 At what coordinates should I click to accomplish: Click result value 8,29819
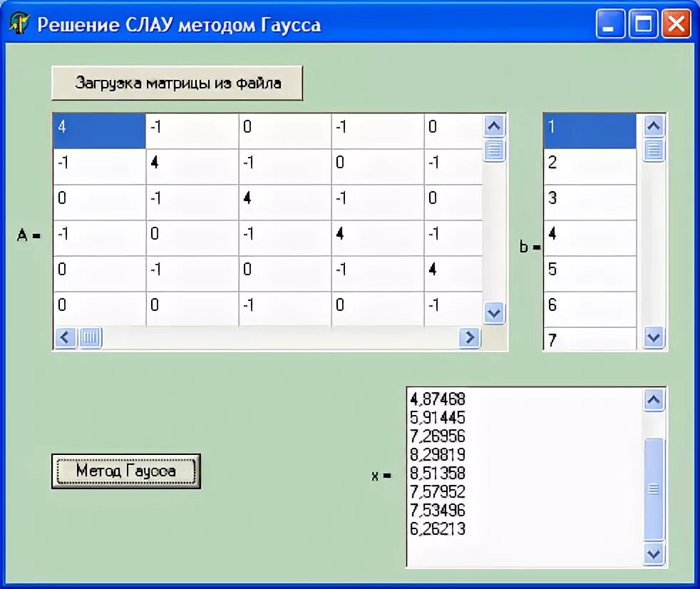pyautogui.click(x=438, y=455)
